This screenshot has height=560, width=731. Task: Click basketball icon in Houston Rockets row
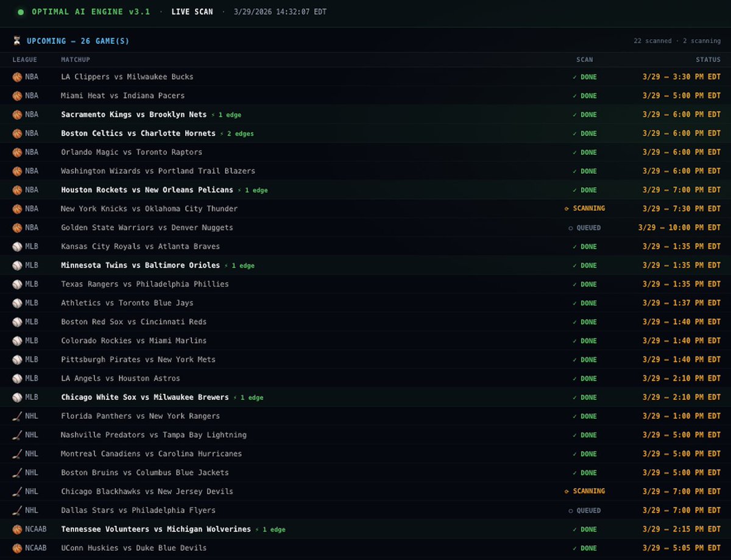click(17, 190)
